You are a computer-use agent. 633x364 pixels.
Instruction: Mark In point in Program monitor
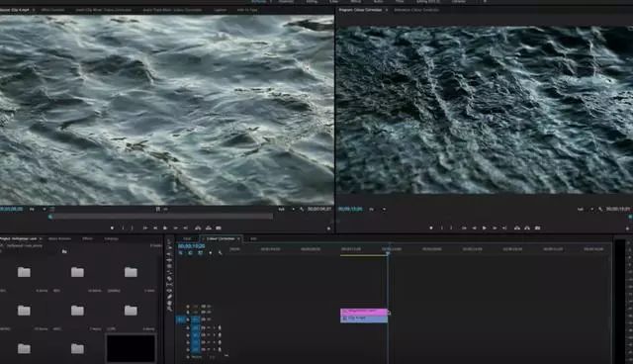(x=442, y=228)
